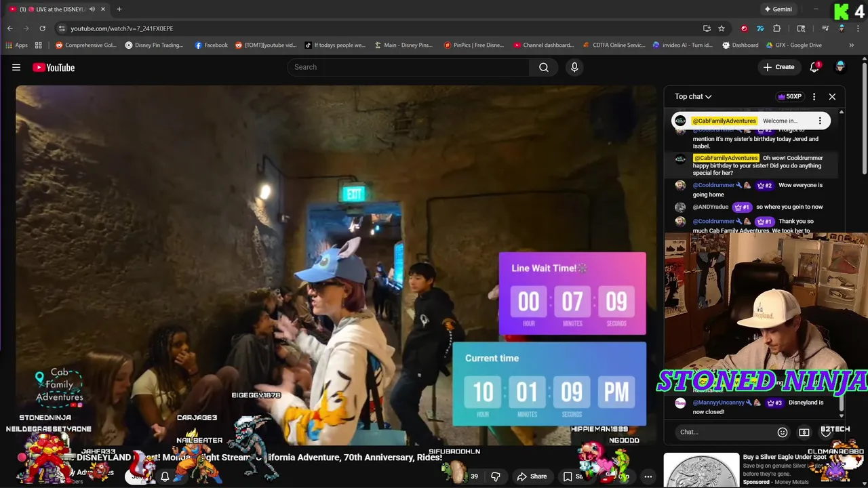The image size is (868, 488).
Task: Focus the YouTube search field
Action: 408,67
